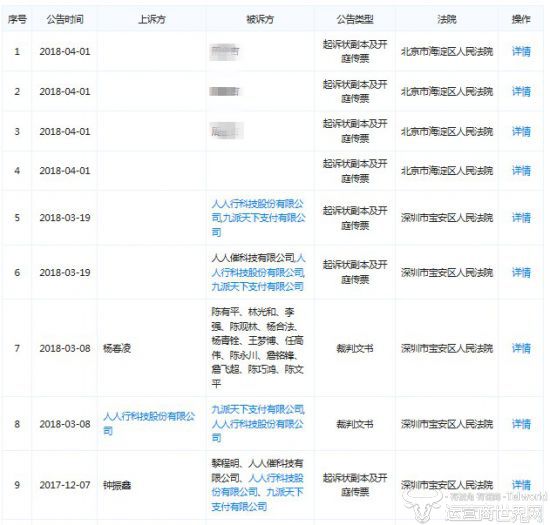
Task: Open 详情 link for row 8
Action: [521, 424]
